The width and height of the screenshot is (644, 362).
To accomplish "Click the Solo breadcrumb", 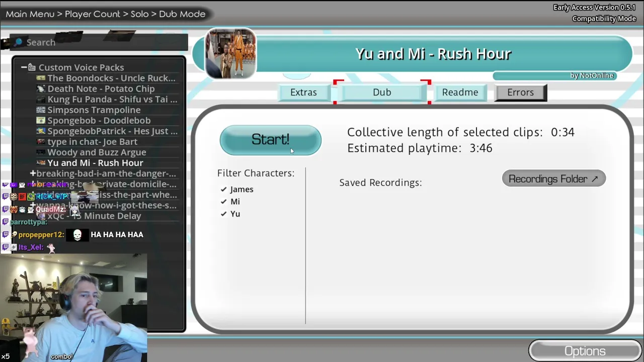I will pyautogui.click(x=139, y=14).
